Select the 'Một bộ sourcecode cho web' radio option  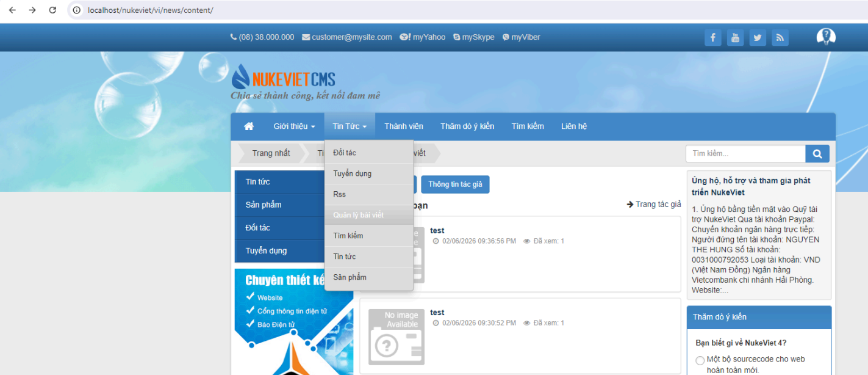tap(700, 360)
